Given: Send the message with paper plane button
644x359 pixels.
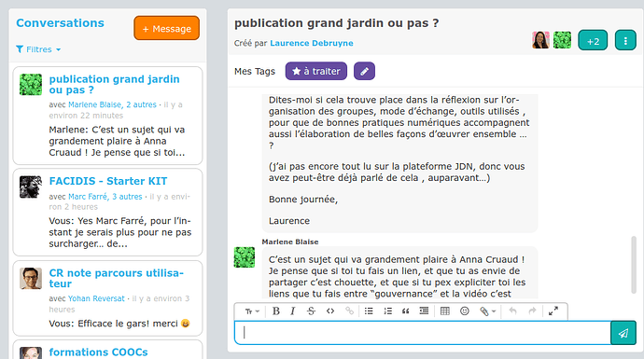Looking at the screenshot, I should coord(623,333).
